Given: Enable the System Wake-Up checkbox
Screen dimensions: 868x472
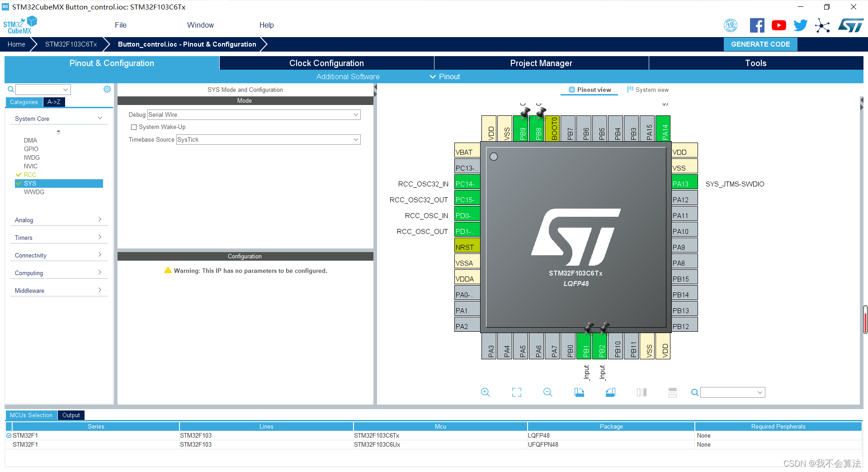Looking at the screenshot, I should (134, 127).
